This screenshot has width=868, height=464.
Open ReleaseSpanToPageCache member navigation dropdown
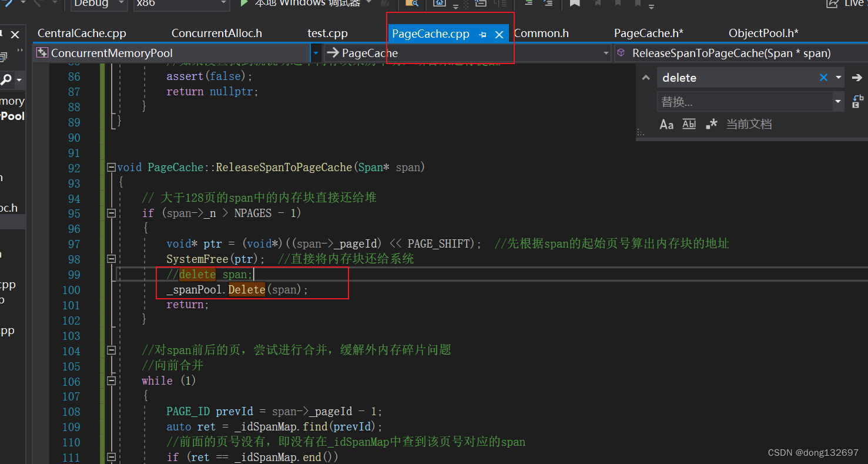[740, 53]
